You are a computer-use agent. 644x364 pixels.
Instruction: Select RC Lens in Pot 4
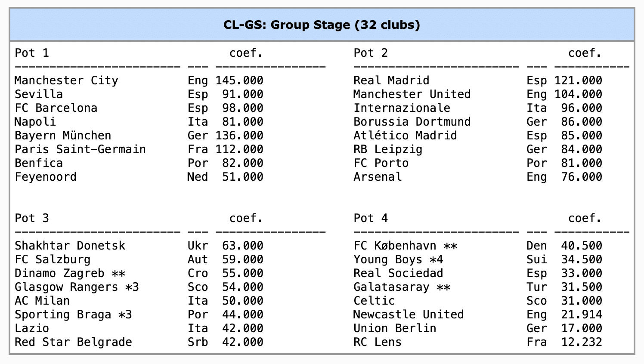click(x=378, y=342)
